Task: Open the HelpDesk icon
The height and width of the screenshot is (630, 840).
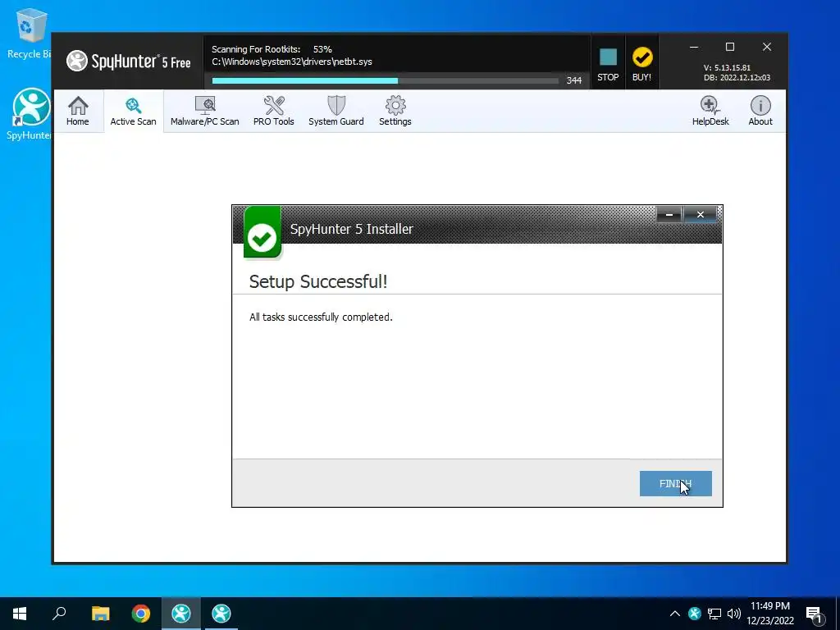Action: (x=710, y=111)
